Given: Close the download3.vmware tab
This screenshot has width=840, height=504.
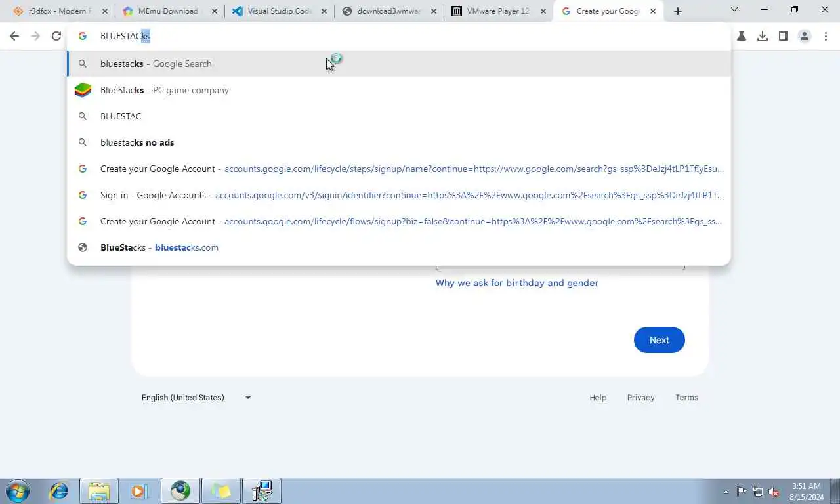Looking at the screenshot, I should (433, 11).
